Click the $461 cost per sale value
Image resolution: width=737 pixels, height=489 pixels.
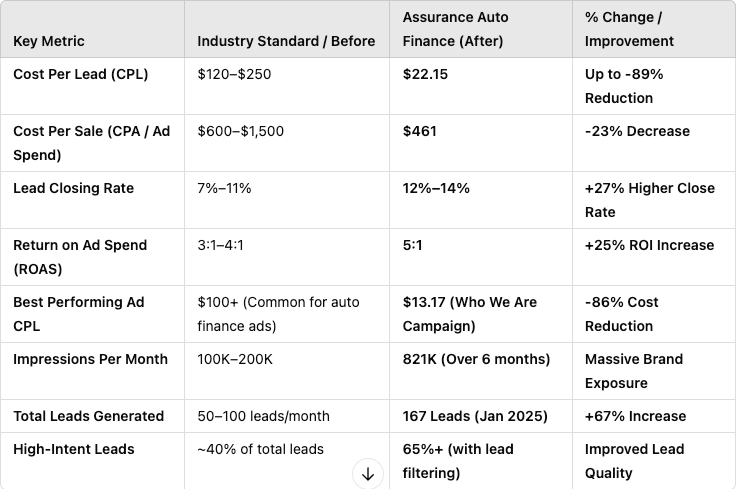(x=420, y=131)
